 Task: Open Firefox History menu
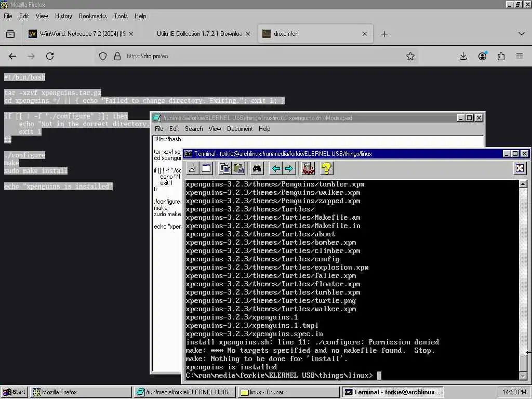[x=63, y=16]
